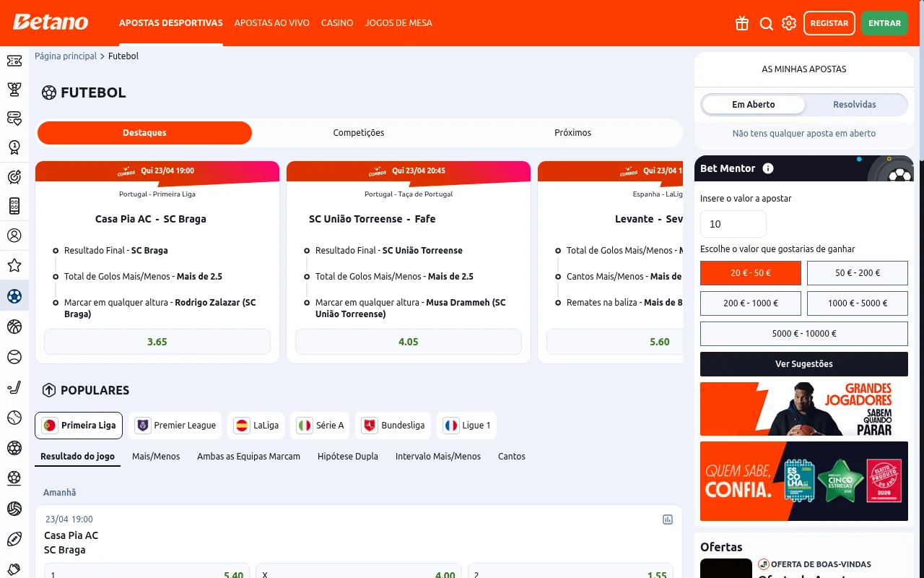Screen dimensions: 924x578
Task: Select the tennis ball icon in sidebar
Action: [14, 357]
